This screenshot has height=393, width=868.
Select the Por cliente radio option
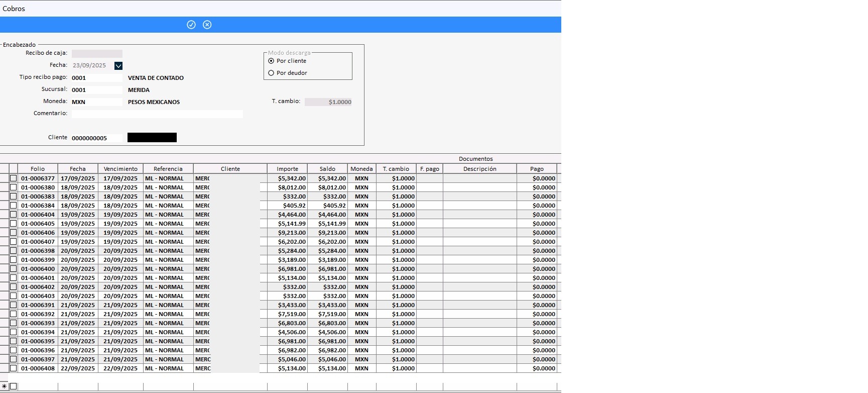(x=272, y=61)
